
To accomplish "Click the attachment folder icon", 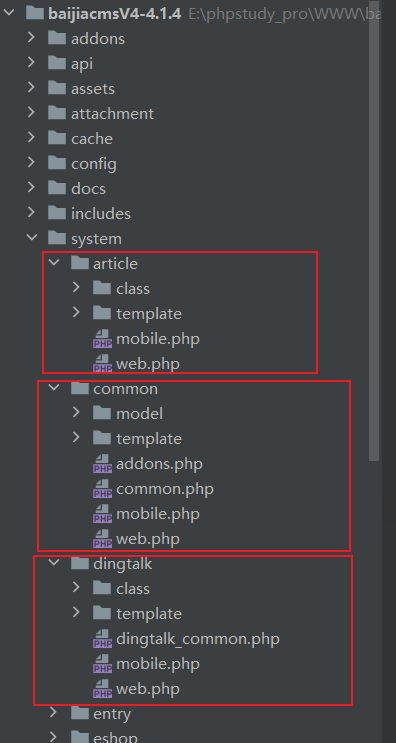I will pyautogui.click(x=57, y=113).
